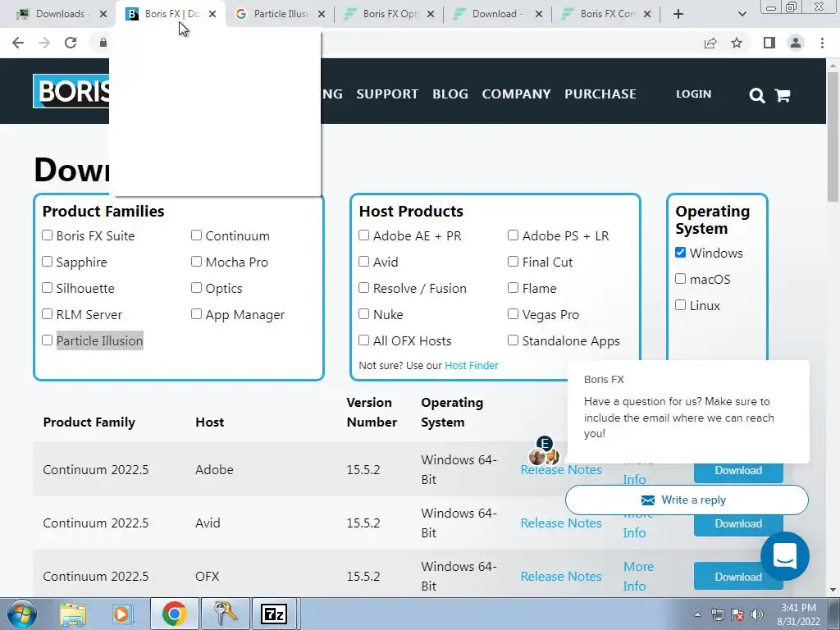Open 7-Zip from the taskbar
Image resolution: width=840 pixels, height=630 pixels.
(274, 614)
